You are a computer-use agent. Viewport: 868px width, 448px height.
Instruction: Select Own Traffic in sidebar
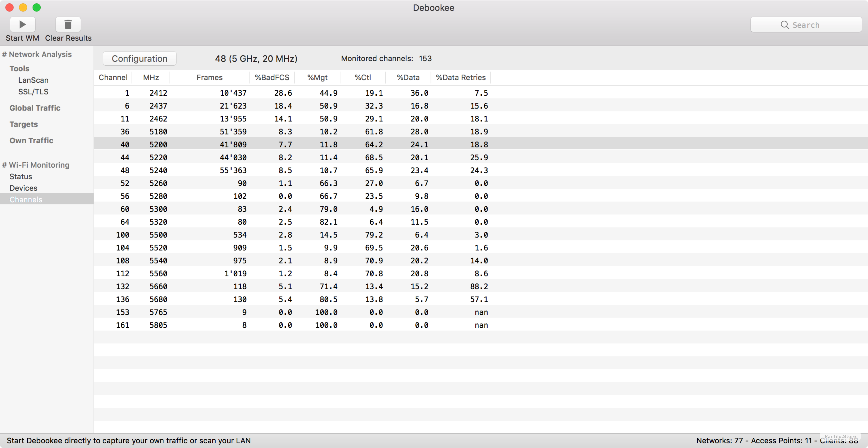(x=31, y=140)
